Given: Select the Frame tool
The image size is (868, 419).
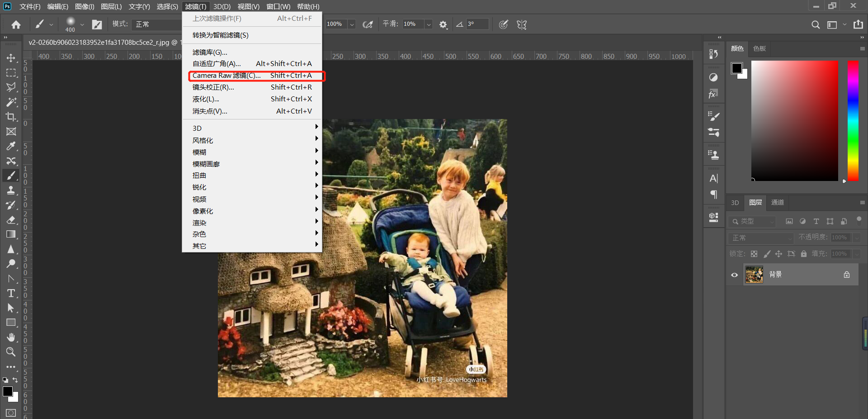Looking at the screenshot, I should coord(11,132).
